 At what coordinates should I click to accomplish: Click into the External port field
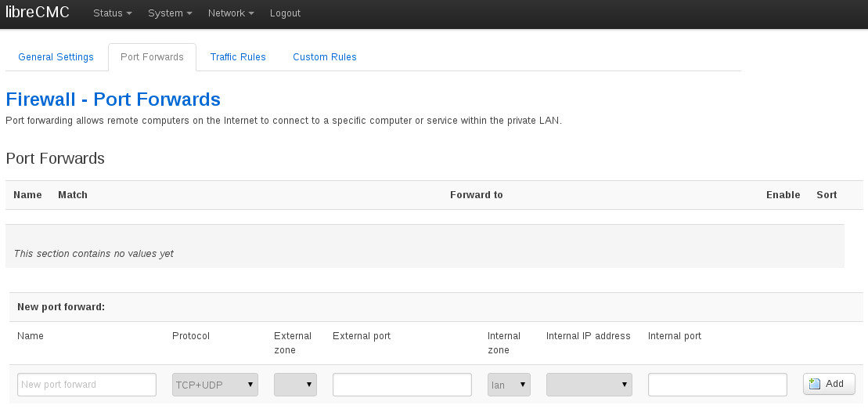click(402, 385)
